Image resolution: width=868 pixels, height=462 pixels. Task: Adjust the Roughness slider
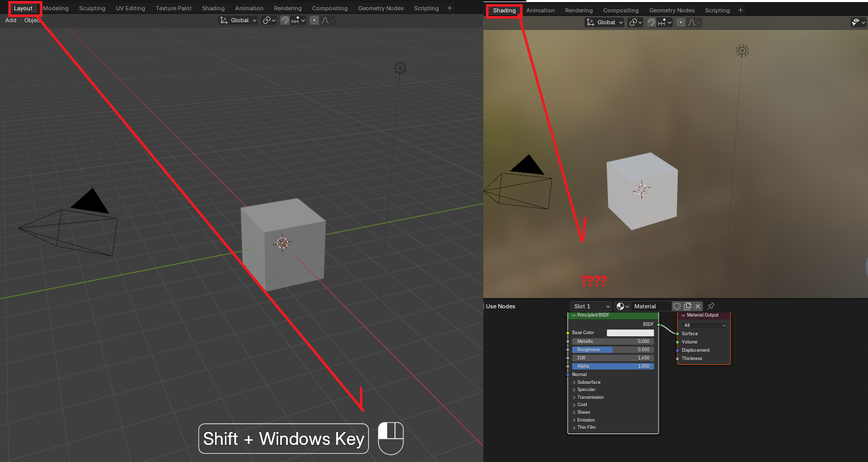pos(613,350)
